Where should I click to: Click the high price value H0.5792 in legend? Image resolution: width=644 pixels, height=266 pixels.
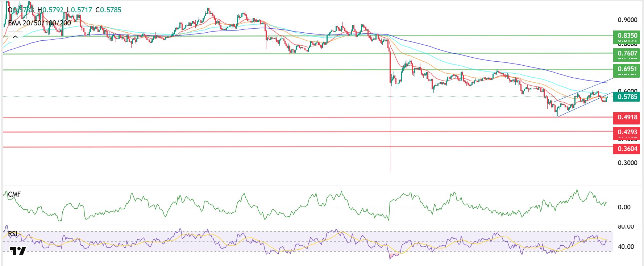tap(51, 10)
